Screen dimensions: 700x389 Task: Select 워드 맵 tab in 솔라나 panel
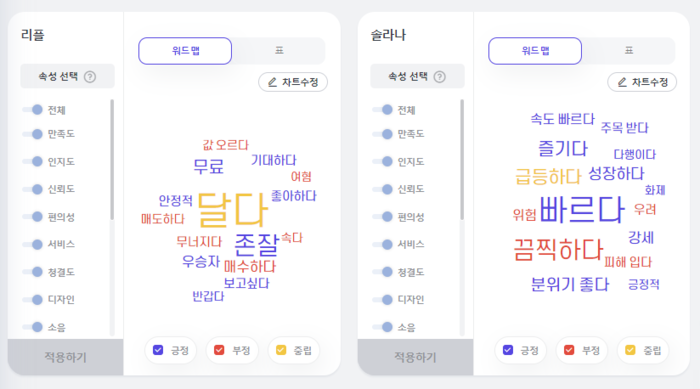pyautogui.click(x=535, y=51)
